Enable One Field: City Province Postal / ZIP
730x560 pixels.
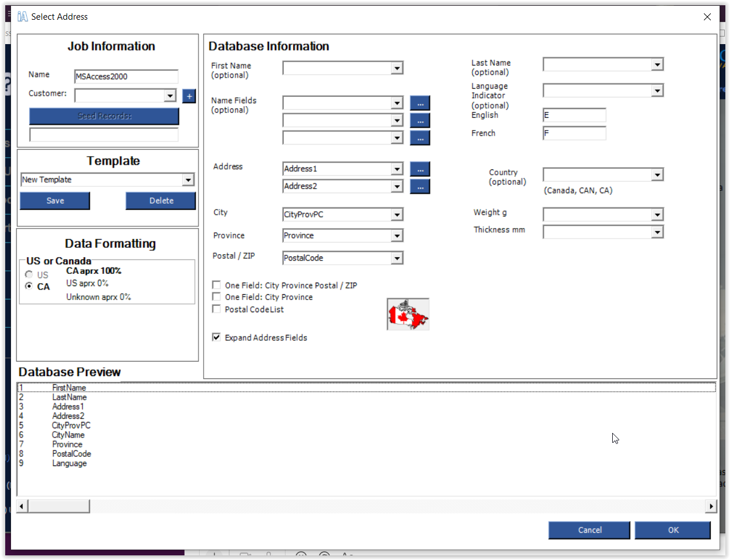(x=216, y=285)
